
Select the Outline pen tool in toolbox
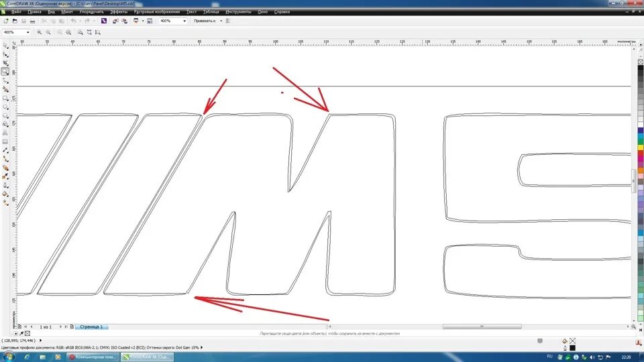(x=5, y=185)
